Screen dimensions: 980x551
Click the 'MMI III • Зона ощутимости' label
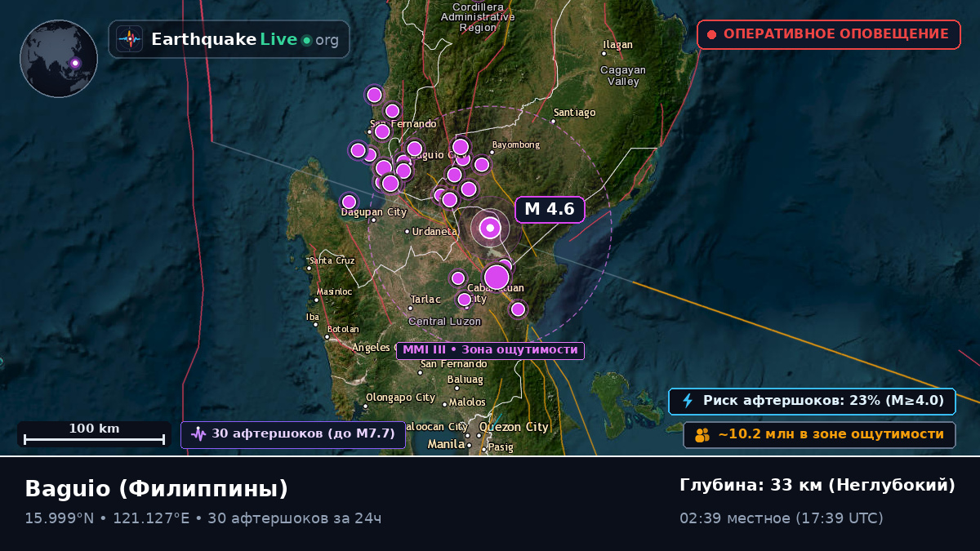[x=490, y=350]
